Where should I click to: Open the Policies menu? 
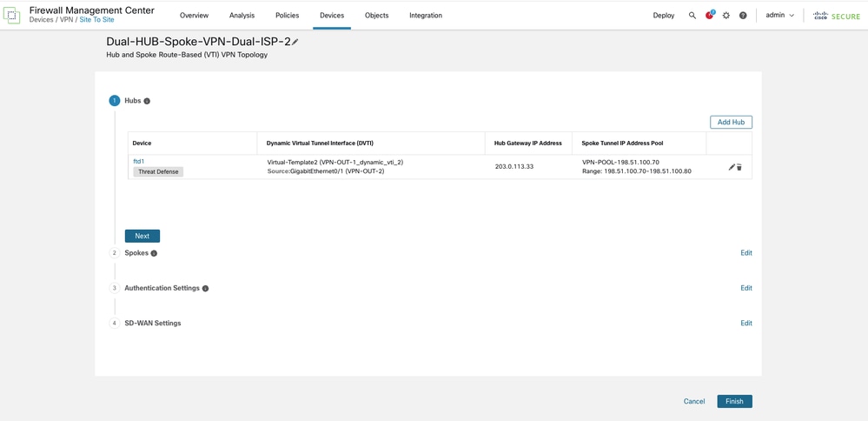point(288,16)
